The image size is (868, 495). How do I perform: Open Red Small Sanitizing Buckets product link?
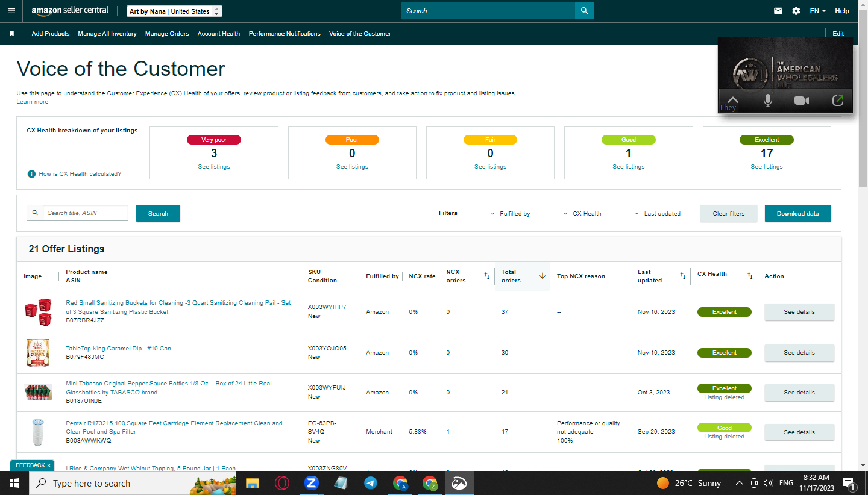(178, 307)
